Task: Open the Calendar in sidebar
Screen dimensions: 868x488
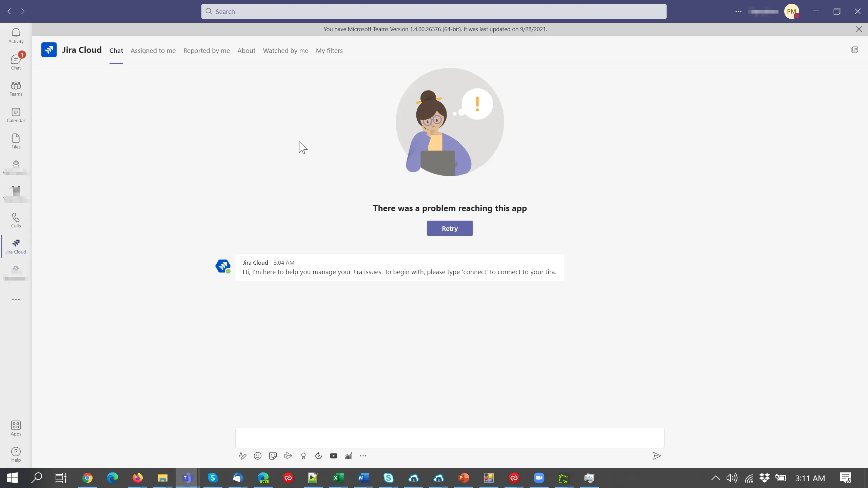Action: coord(16,115)
